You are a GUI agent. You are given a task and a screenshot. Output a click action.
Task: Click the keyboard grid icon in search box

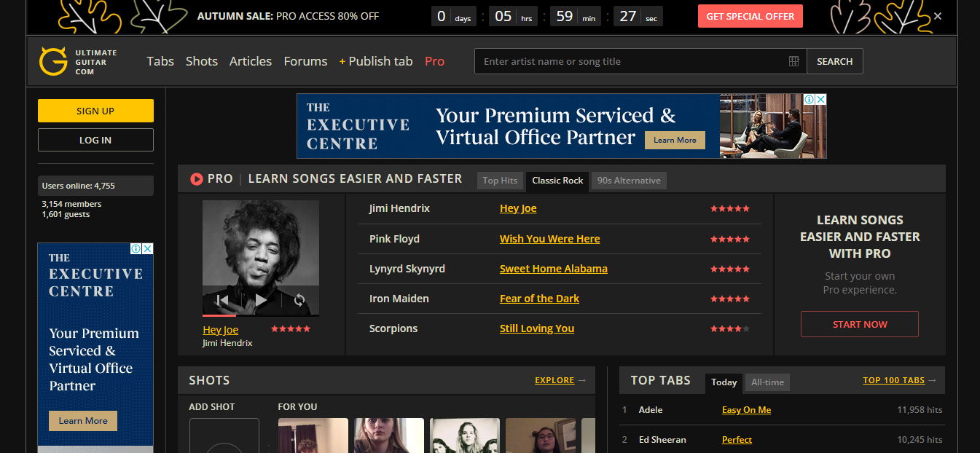pos(793,61)
